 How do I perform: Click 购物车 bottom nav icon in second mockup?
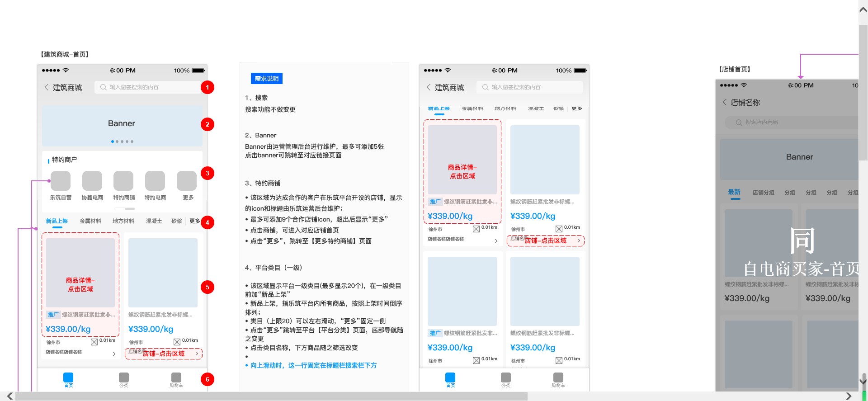point(558,377)
